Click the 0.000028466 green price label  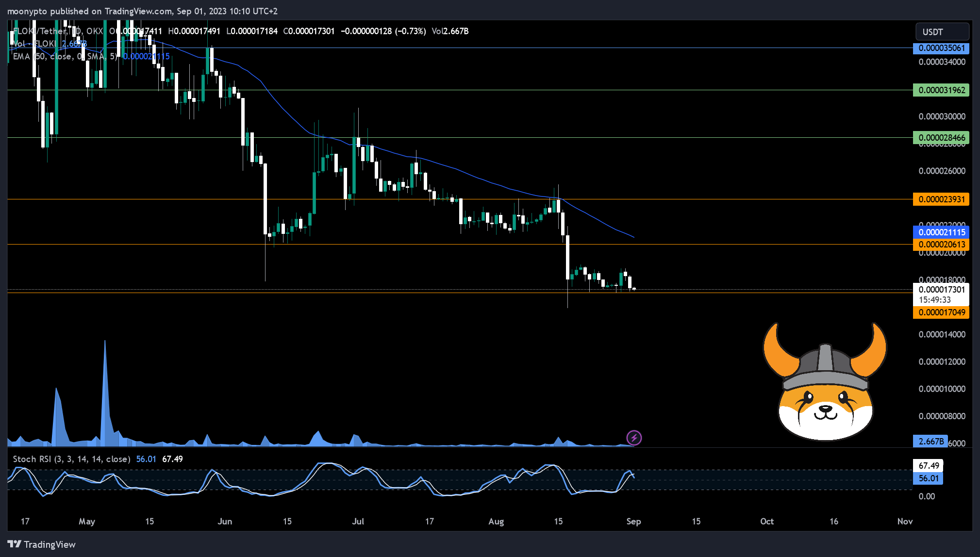coord(941,138)
